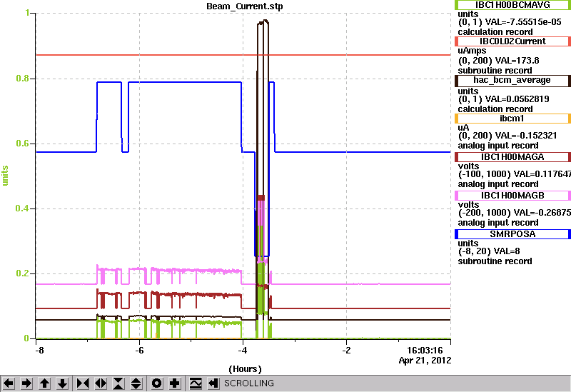Viewport: 571px width, 392px height.
Task: Click the horizontal diamond time zoom icon
Action: click(101, 383)
